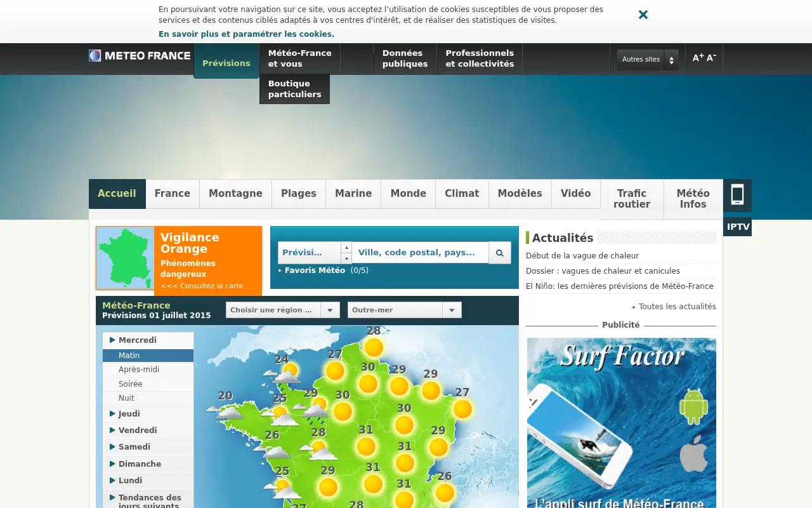Open the Prévisi... forecast type selector
This screenshot has height=508, width=812.
[x=315, y=253]
